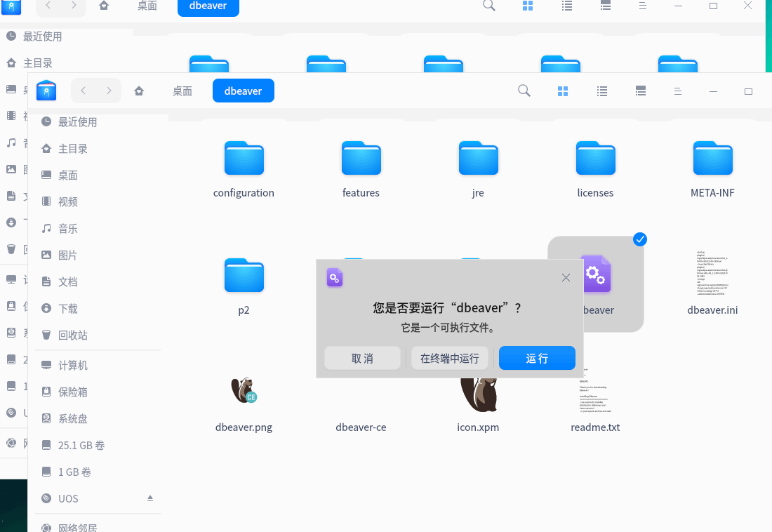The height and width of the screenshot is (532, 772).
Task: Switch to detailed tree view in front window
Action: coord(641,91)
